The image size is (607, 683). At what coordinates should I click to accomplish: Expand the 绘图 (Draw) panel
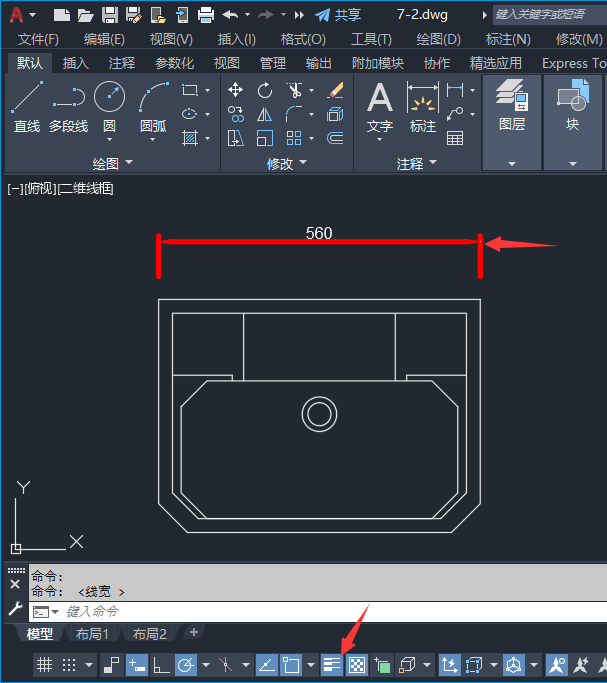pyautogui.click(x=112, y=163)
